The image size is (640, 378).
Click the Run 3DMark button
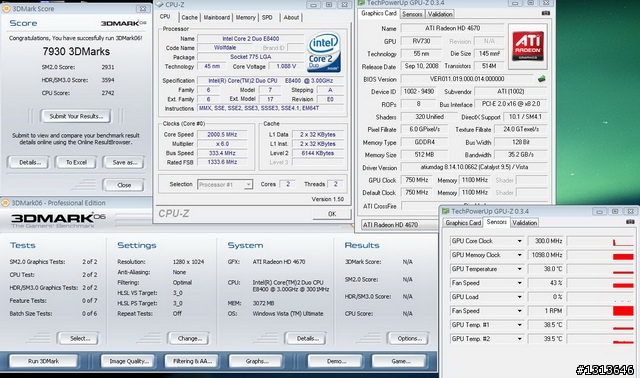[43, 361]
